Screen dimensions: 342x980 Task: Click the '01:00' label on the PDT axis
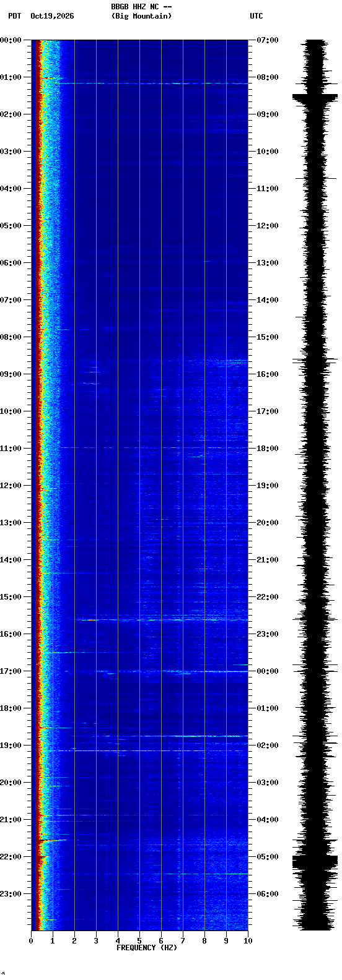[11, 77]
